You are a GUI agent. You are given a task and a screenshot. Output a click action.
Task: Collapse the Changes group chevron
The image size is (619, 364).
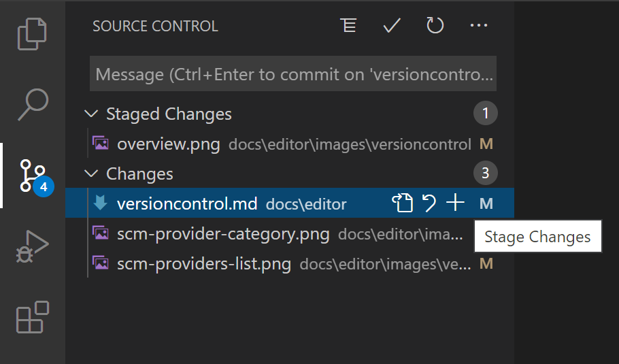point(92,173)
